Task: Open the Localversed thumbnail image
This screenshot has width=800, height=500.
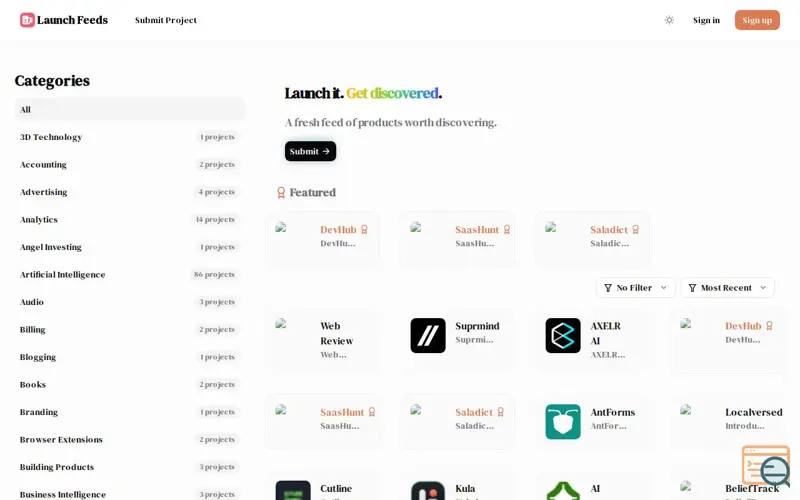Action: coord(686,409)
